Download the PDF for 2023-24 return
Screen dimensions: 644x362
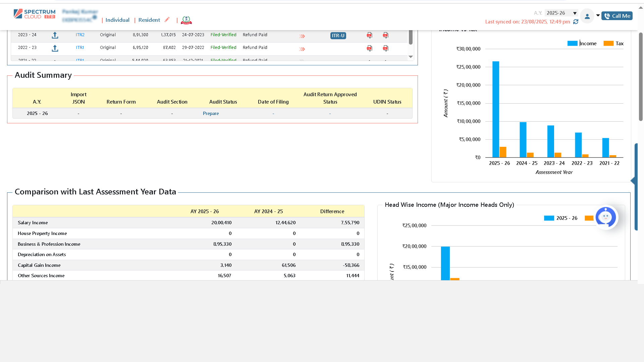(369, 35)
